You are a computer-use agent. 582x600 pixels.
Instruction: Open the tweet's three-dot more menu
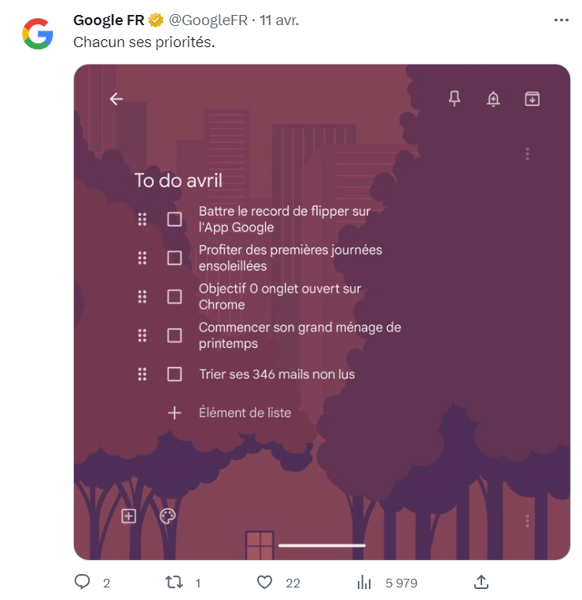pos(561,20)
